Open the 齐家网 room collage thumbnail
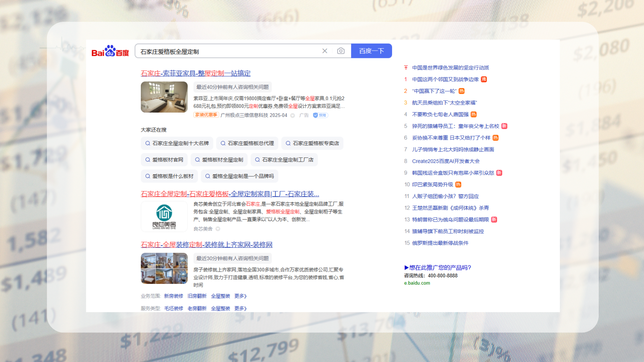 click(164, 268)
